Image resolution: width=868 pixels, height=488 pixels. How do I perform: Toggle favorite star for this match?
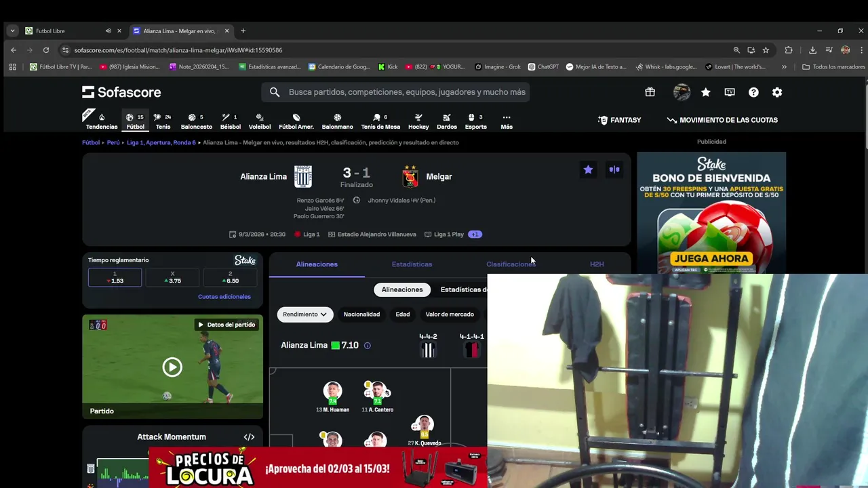(x=588, y=169)
